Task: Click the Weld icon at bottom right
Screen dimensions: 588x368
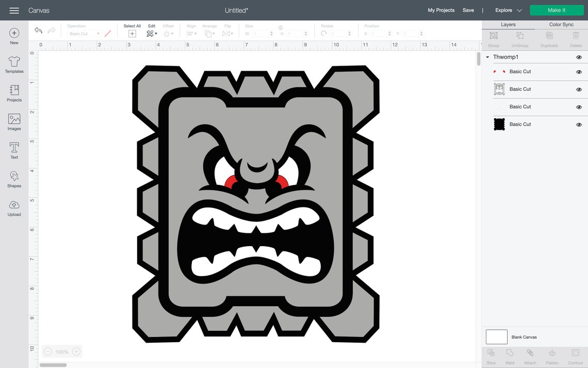Action: (x=510, y=355)
